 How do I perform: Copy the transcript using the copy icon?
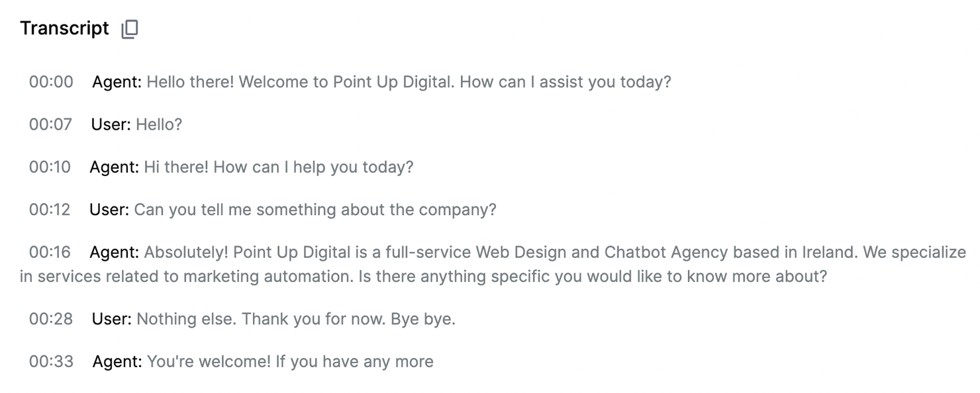point(130,29)
